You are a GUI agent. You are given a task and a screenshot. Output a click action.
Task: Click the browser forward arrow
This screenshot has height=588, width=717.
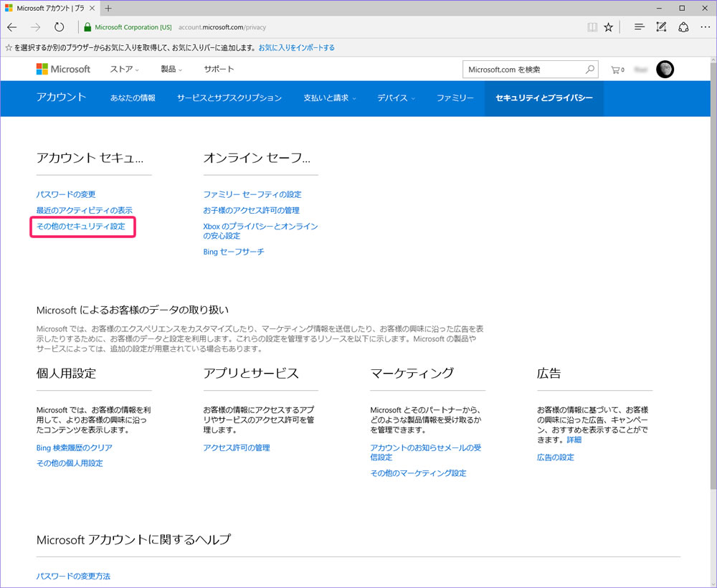click(35, 27)
